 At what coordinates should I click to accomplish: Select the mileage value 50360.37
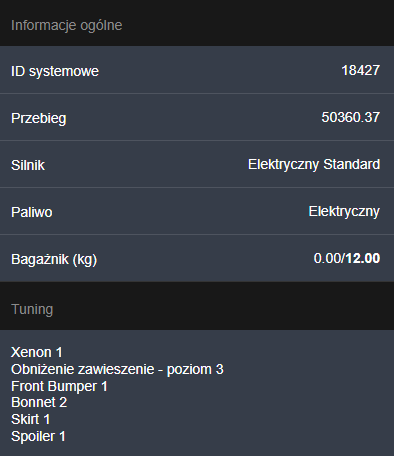pyautogui.click(x=351, y=117)
